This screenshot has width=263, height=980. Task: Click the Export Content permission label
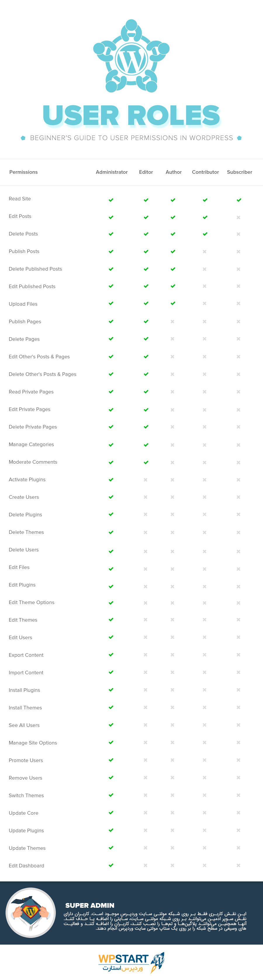point(26,655)
